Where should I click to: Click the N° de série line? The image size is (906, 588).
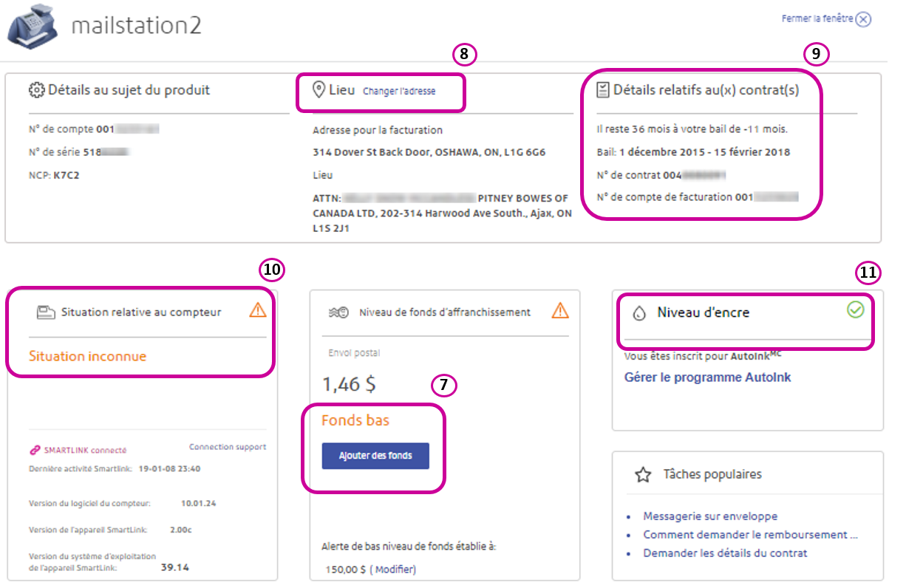[x=79, y=153]
